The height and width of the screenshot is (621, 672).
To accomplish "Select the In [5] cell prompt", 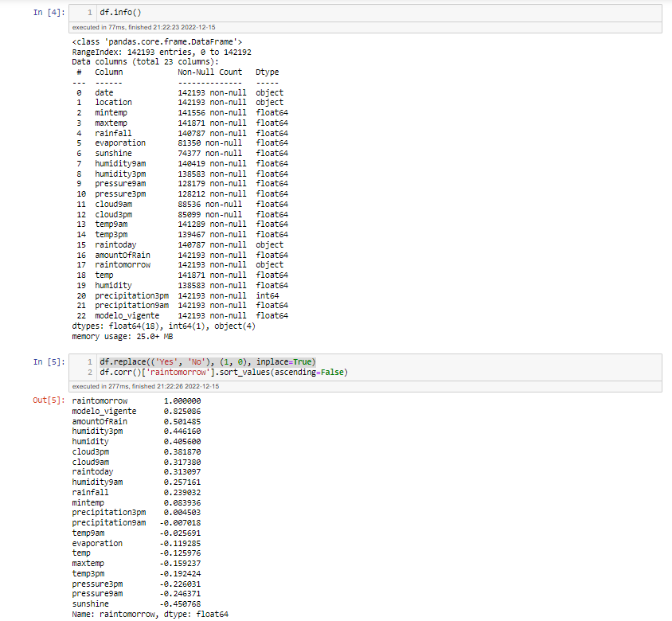I will 49,362.
